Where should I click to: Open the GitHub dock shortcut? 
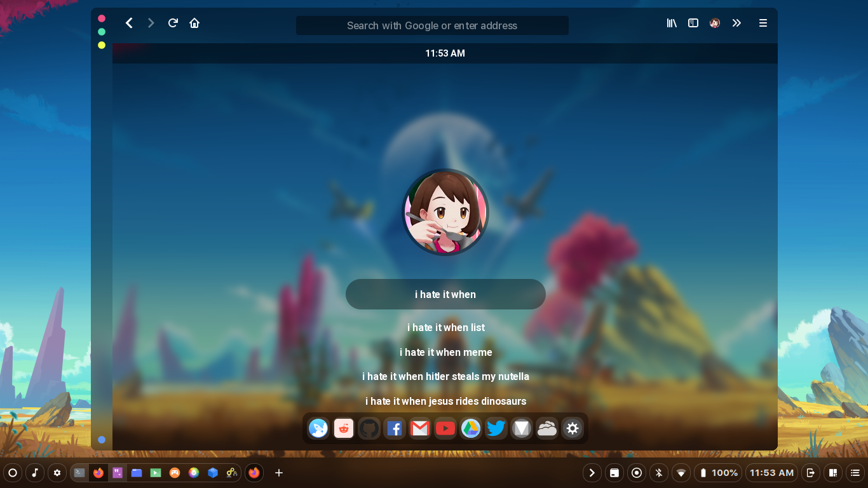click(369, 428)
